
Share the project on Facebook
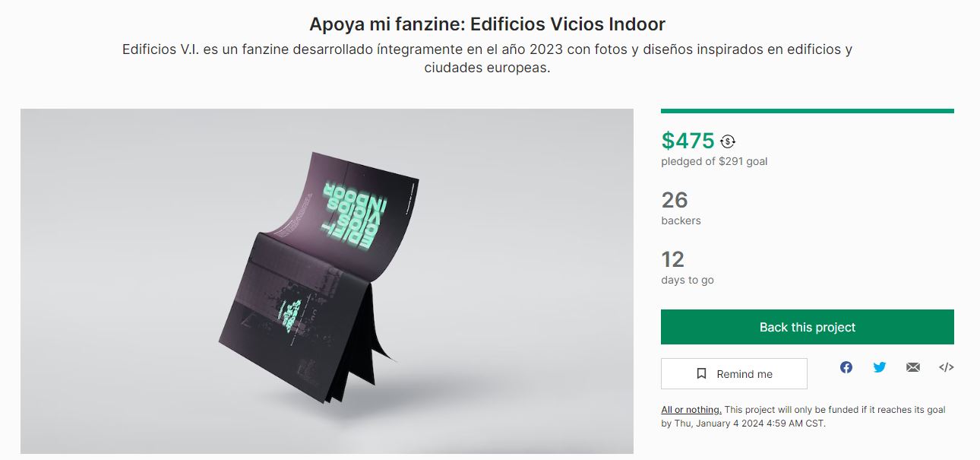click(846, 367)
